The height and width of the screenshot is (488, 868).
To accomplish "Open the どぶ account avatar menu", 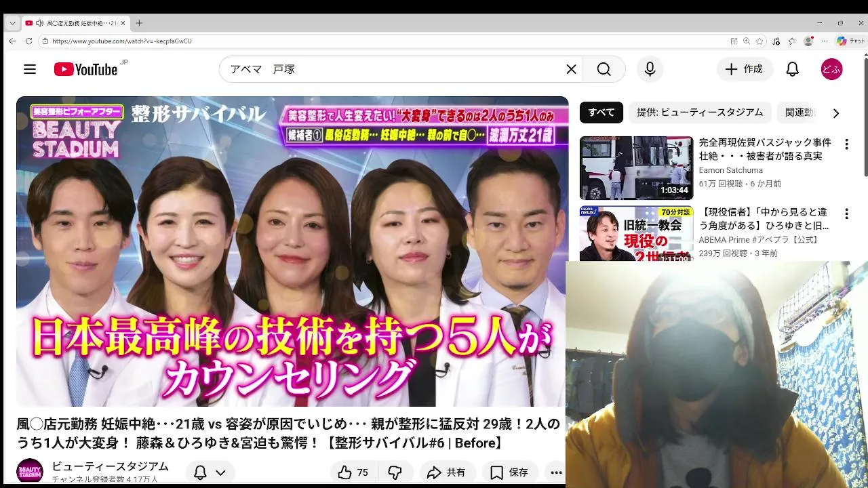I will [831, 69].
